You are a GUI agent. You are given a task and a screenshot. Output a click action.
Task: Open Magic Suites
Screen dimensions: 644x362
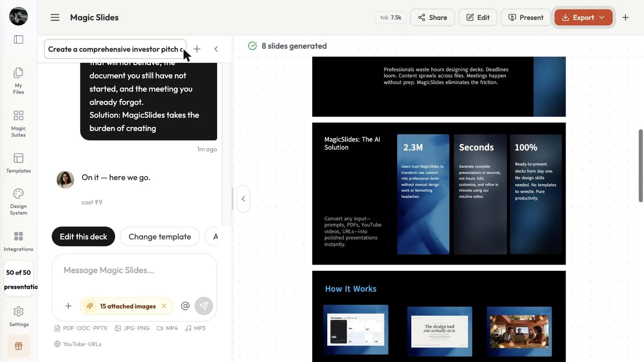19,123
